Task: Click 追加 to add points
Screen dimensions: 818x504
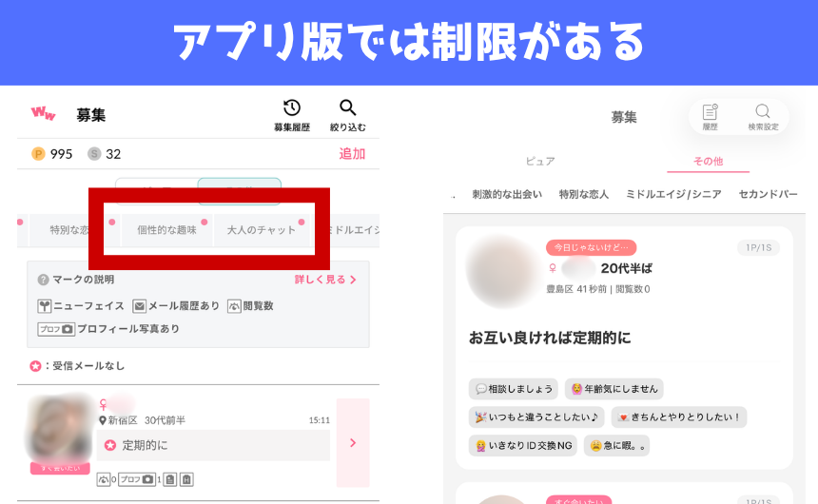Action: click(x=352, y=154)
